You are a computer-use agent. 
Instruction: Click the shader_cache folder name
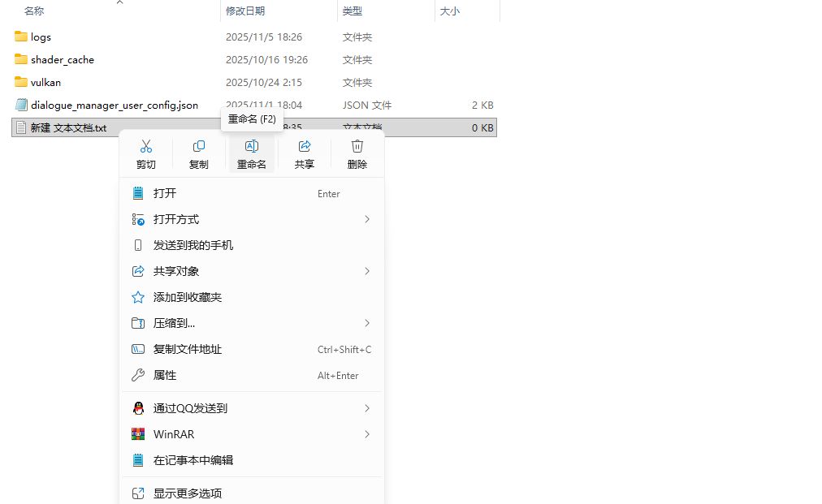[63, 60]
